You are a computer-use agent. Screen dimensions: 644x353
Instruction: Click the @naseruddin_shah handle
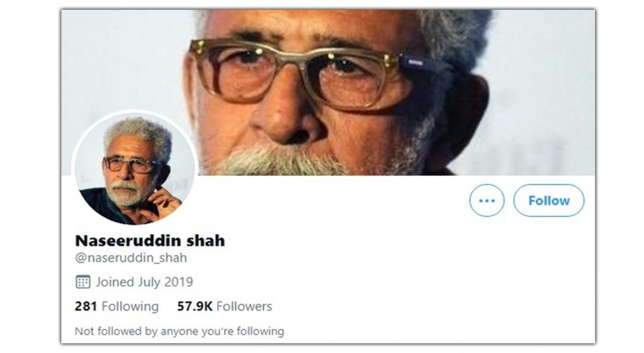pyautogui.click(x=131, y=258)
